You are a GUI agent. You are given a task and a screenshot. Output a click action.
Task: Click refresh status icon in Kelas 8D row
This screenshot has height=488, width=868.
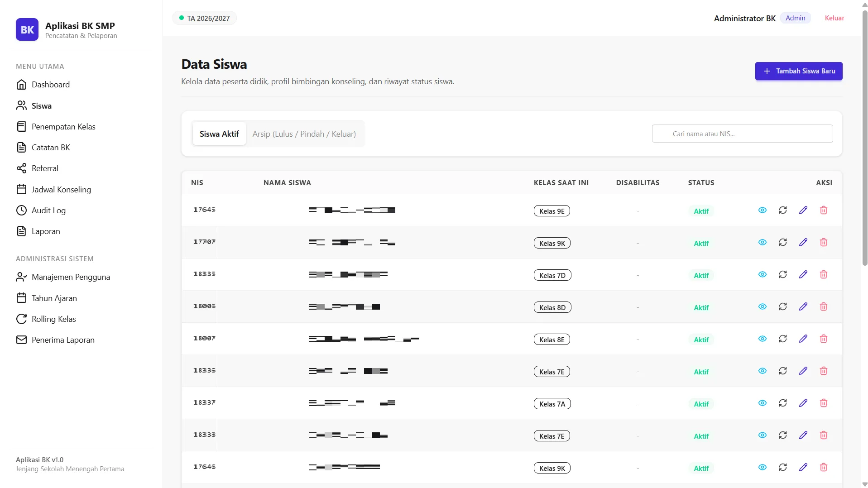click(x=783, y=306)
